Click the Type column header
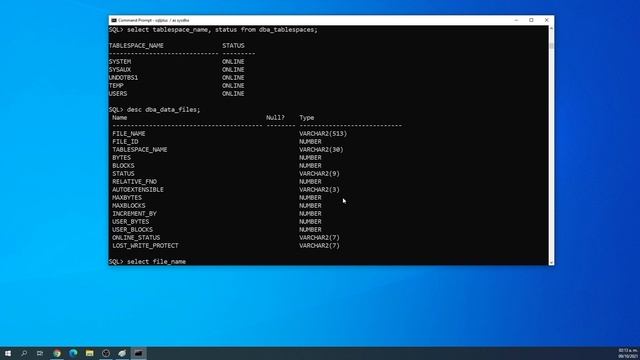Viewport: 640px width, 360px height. pyautogui.click(x=307, y=118)
